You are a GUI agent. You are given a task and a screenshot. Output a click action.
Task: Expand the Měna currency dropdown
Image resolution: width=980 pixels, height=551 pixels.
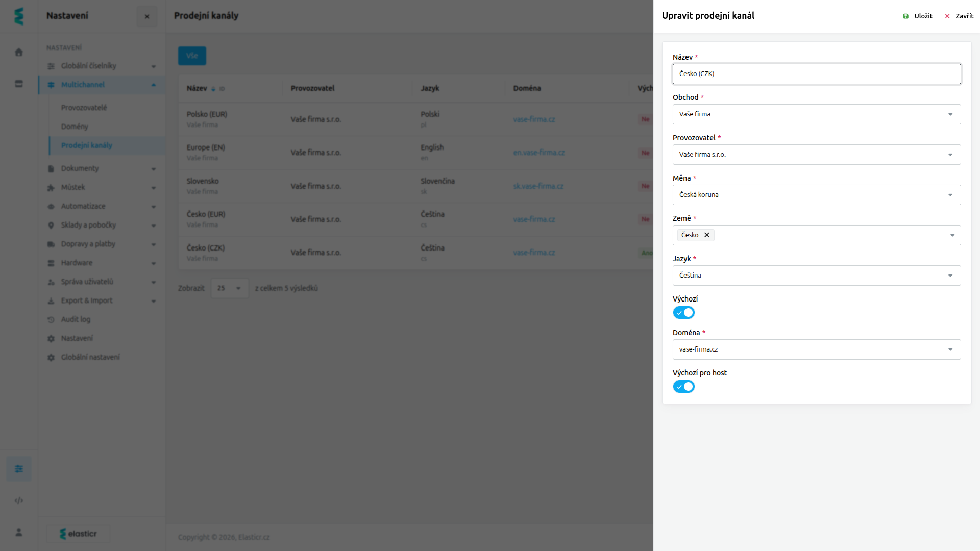pyautogui.click(x=817, y=195)
